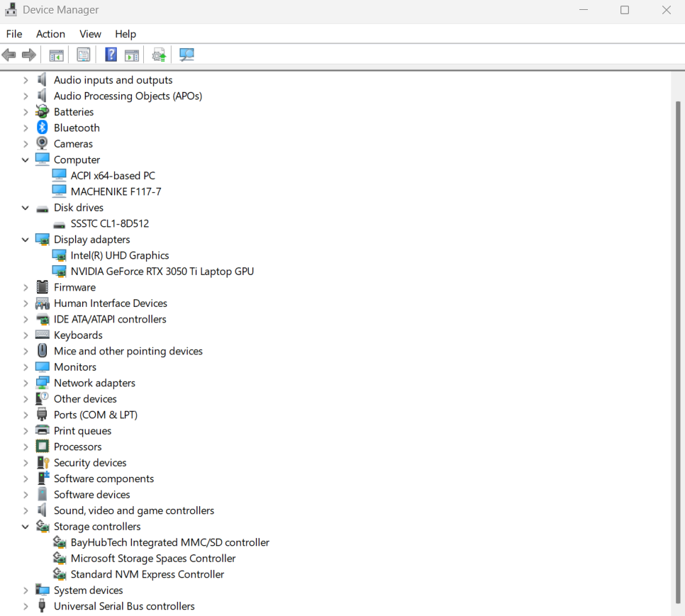
Task: Collapse the Display adapters category
Action: [26, 240]
